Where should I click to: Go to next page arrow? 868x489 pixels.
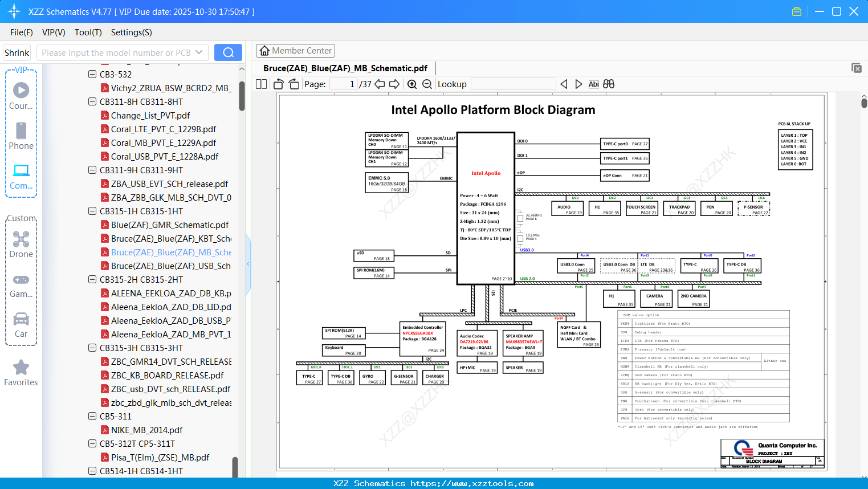pos(394,84)
